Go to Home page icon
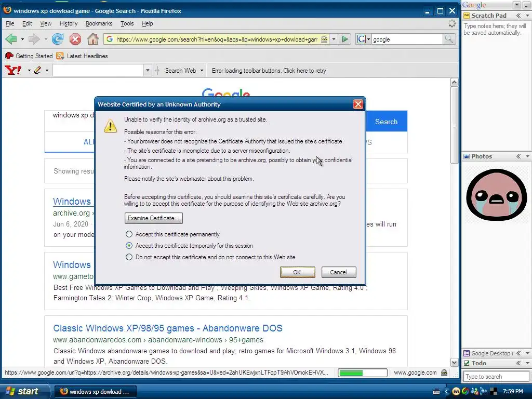 pos(93,39)
